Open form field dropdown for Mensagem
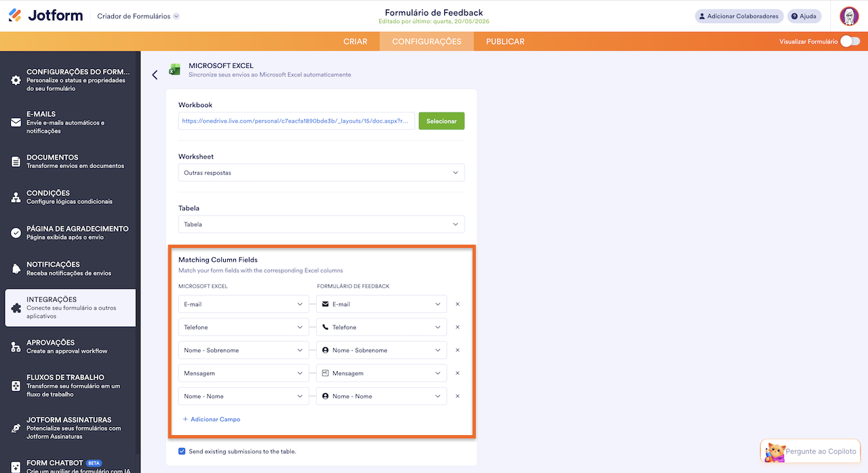868x473 pixels. point(381,373)
